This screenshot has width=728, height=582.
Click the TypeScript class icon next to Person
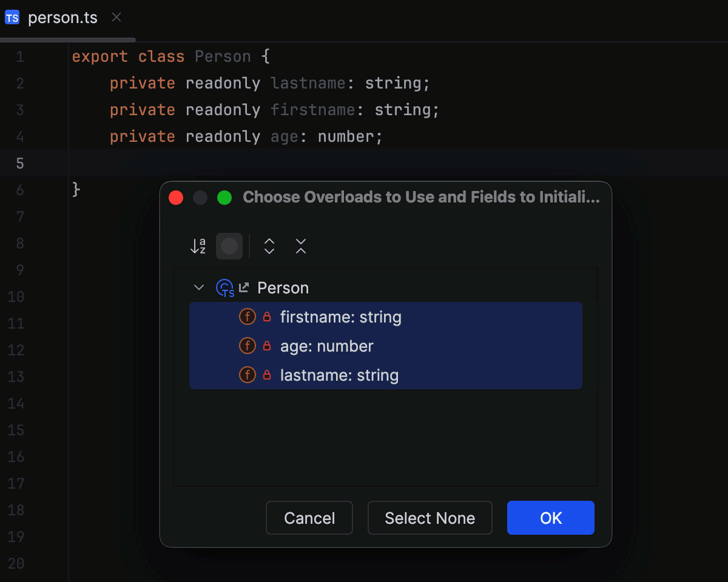point(225,287)
